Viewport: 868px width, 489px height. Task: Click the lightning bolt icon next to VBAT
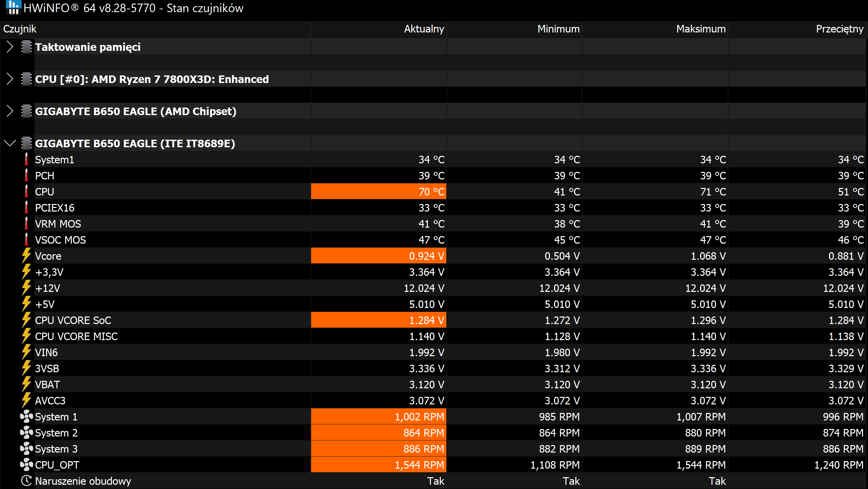click(x=26, y=384)
